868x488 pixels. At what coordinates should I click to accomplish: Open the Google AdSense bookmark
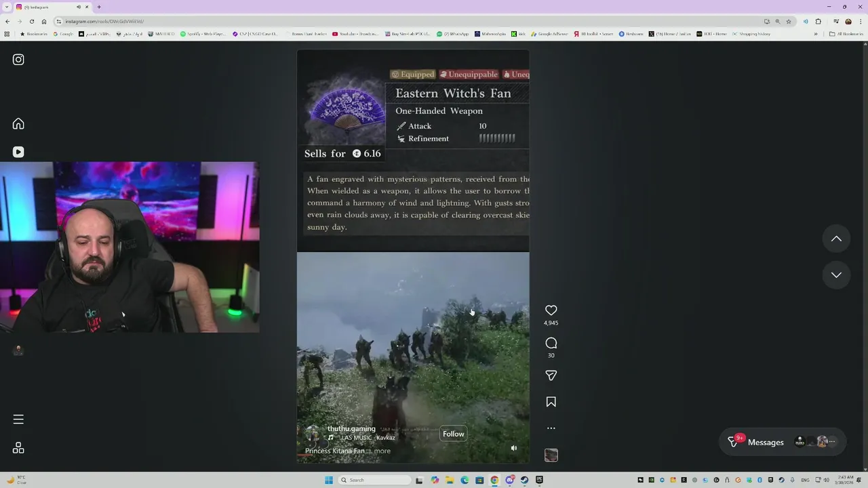click(549, 34)
